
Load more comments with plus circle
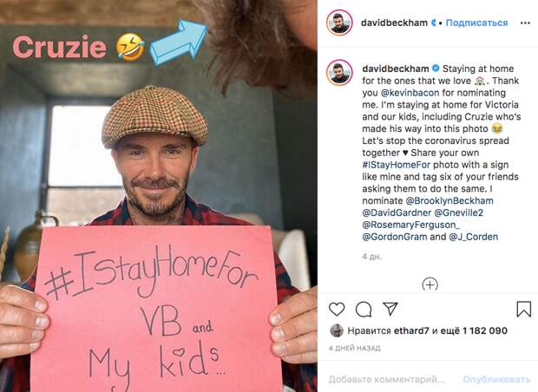430,284
